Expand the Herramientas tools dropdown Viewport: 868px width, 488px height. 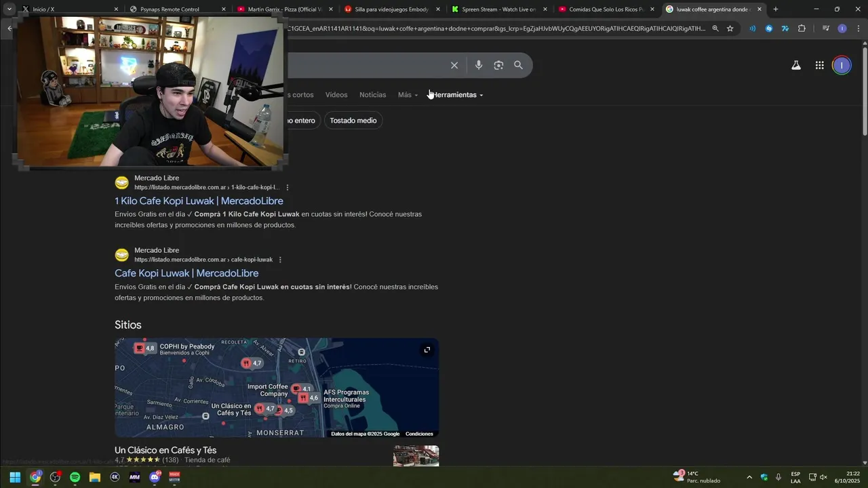pos(458,95)
